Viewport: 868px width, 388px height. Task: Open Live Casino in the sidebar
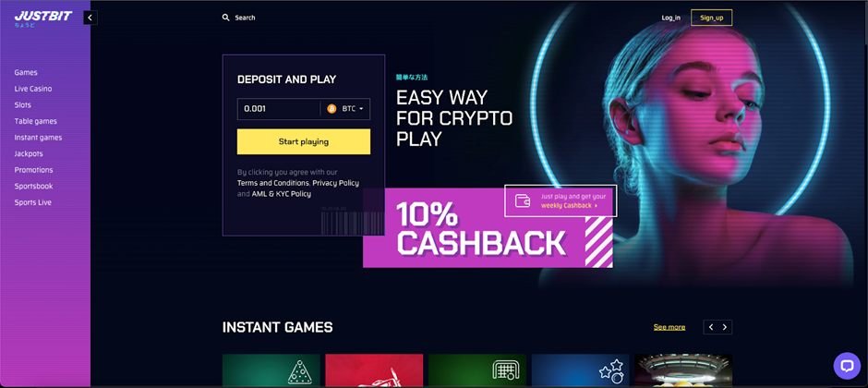tap(33, 89)
